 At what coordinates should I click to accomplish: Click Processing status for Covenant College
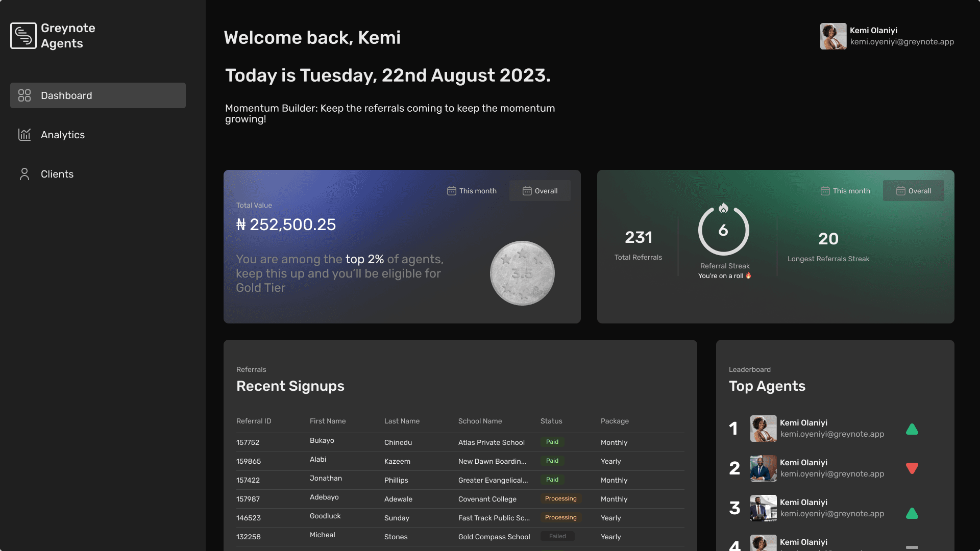[560, 498]
